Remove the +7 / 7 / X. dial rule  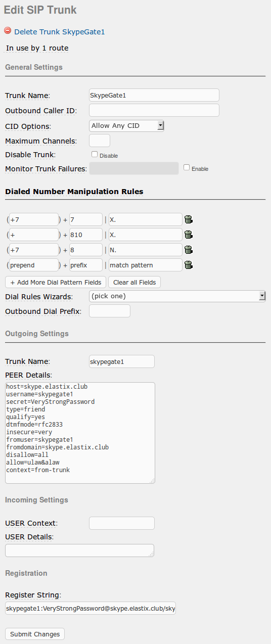pos(189,219)
